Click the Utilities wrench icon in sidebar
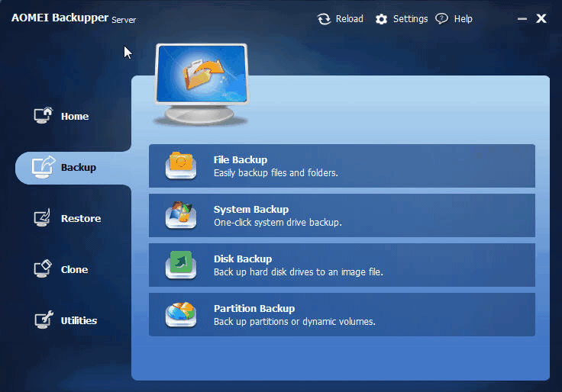Viewport: 562px width, 392px height. click(x=44, y=320)
